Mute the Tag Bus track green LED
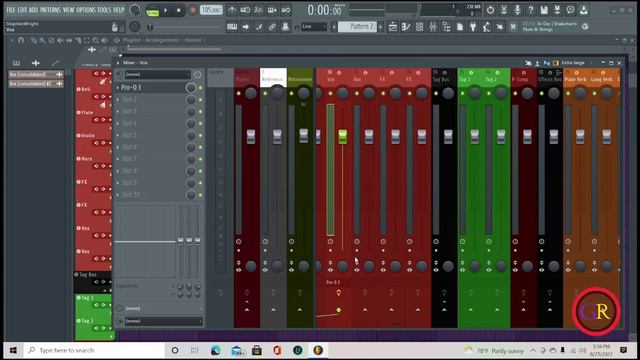Viewport: 640px width, 360px height. [x=436, y=93]
